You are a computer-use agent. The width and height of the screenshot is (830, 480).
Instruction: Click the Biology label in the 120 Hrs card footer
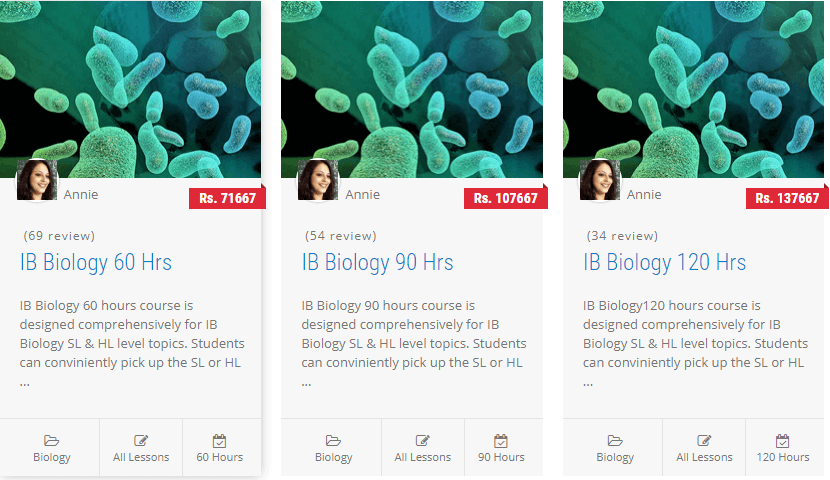pos(615,457)
